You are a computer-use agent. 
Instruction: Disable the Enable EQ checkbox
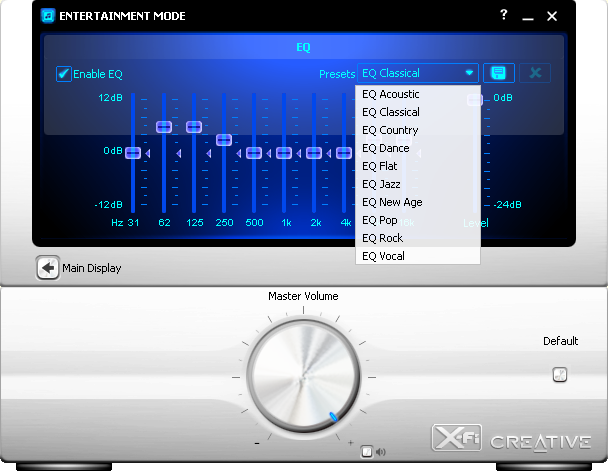(64, 74)
